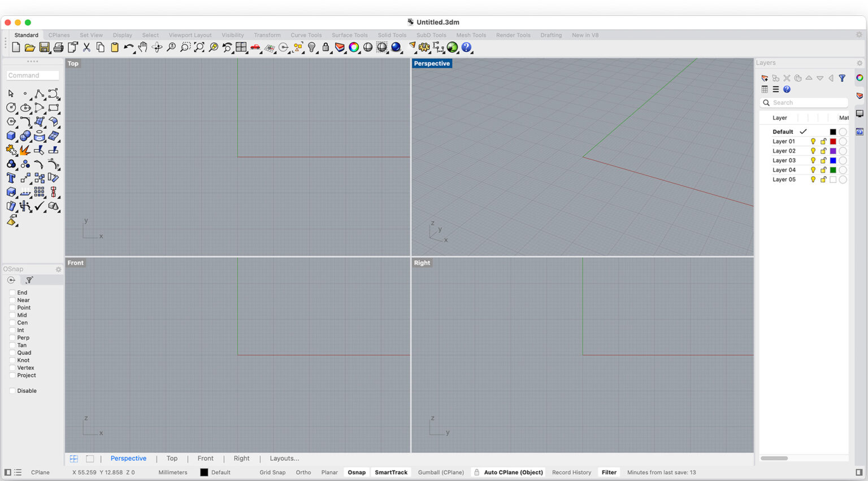Select the Box tool in the sidebar
This screenshot has width=868, height=481.
(11, 135)
